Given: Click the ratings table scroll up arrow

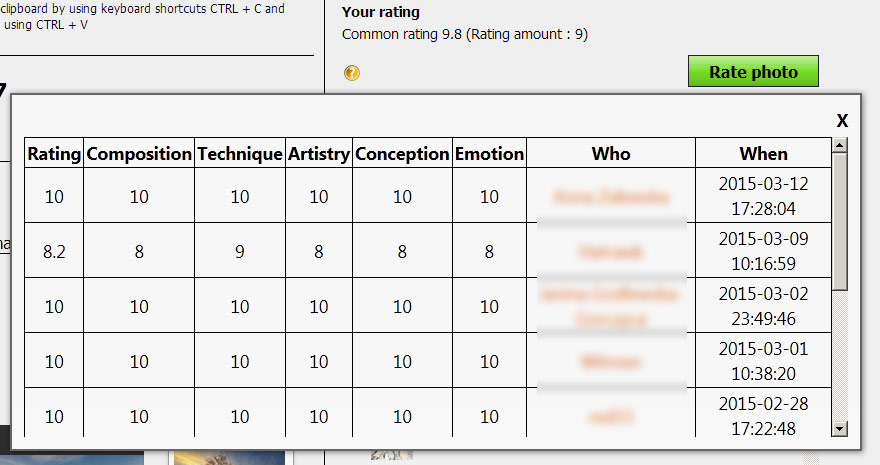Looking at the screenshot, I should pyautogui.click(x=840, y=146).
